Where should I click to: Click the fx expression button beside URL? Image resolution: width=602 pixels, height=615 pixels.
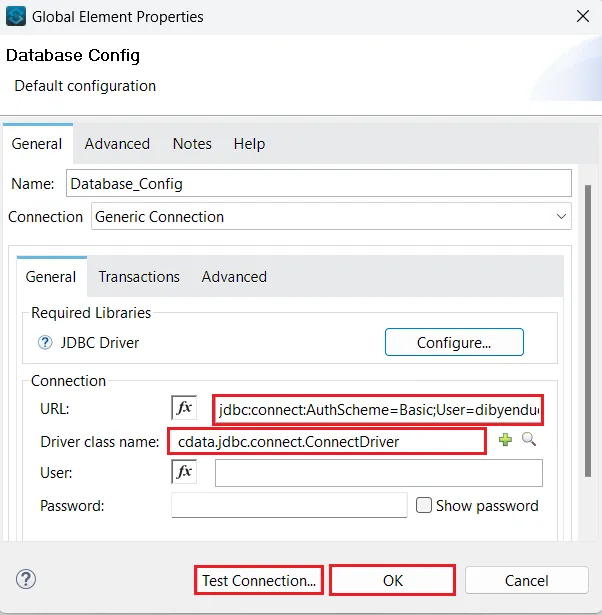pyautogui.click(x=184, y=408)
